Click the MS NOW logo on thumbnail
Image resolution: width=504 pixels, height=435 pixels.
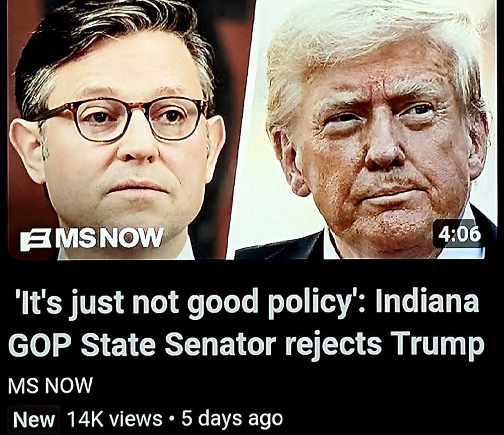pyautogui.click(x=92, y=239)
